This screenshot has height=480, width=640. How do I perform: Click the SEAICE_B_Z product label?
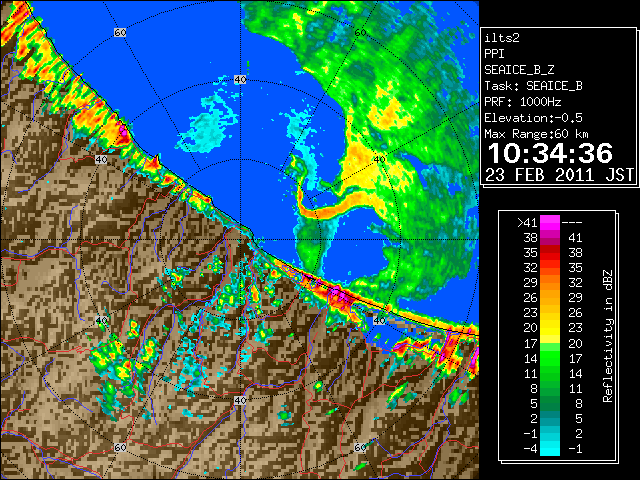(x=519, y=70)
